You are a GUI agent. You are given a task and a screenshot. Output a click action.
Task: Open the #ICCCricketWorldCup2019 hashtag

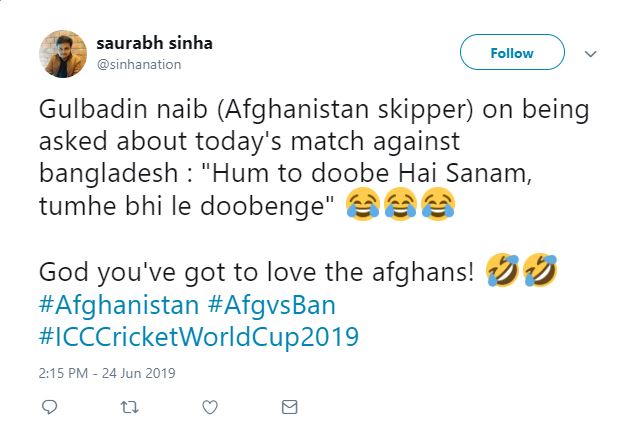point(198,337)
